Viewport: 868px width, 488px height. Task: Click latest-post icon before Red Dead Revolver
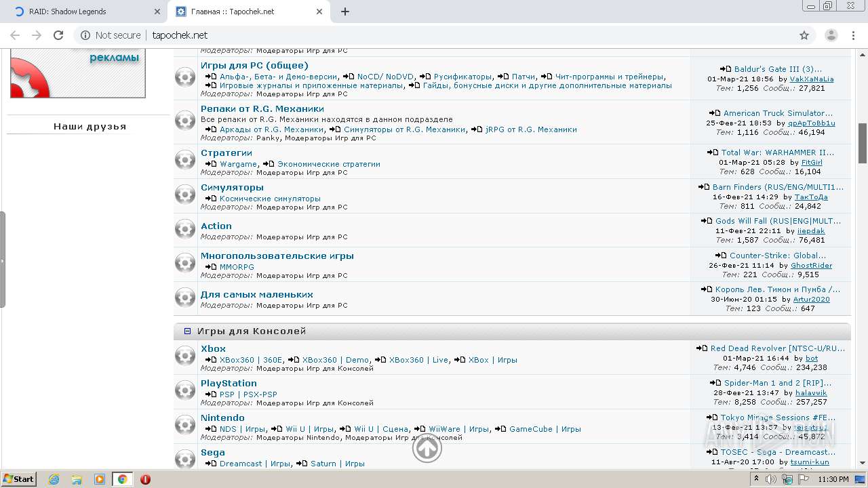[x=702, y=348]
